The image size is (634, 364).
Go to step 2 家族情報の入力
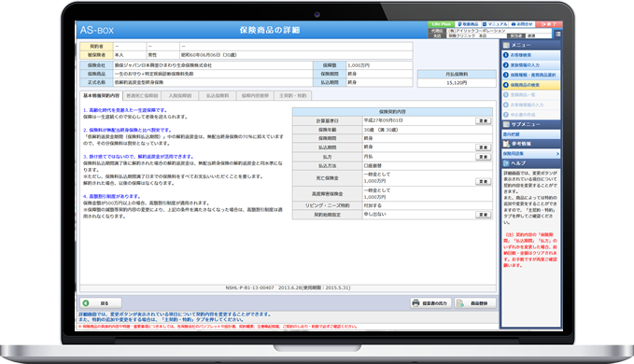coord(531,65)
